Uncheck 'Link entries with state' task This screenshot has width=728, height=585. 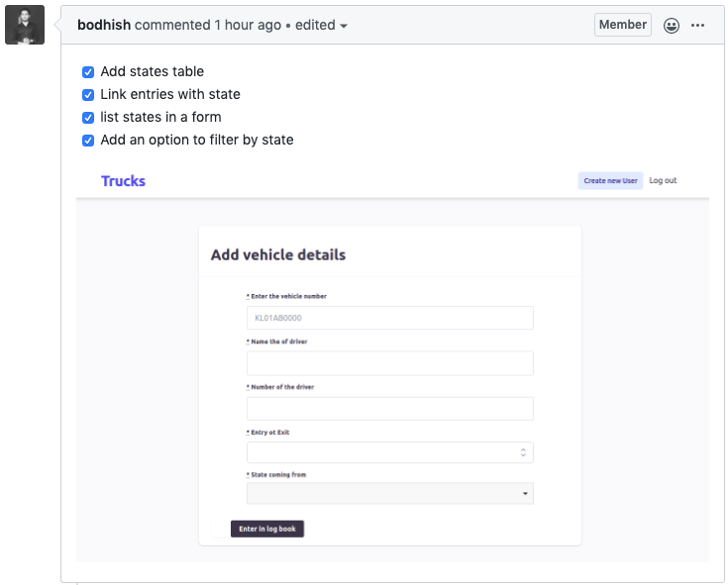click(x=88, y=95)
